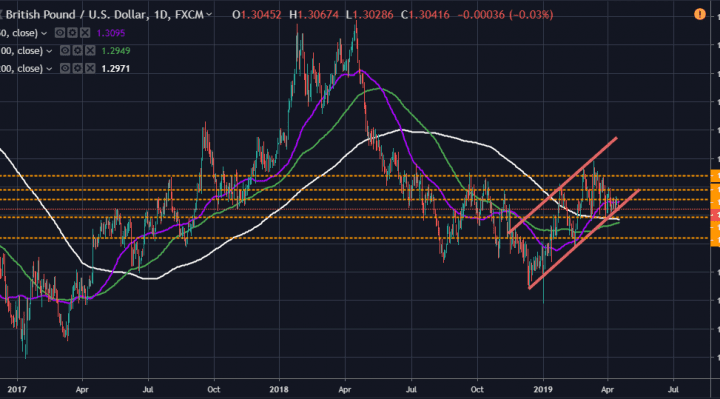Open settings for the white 1.2971 moving average
The image size is (720, 399).
78,68
